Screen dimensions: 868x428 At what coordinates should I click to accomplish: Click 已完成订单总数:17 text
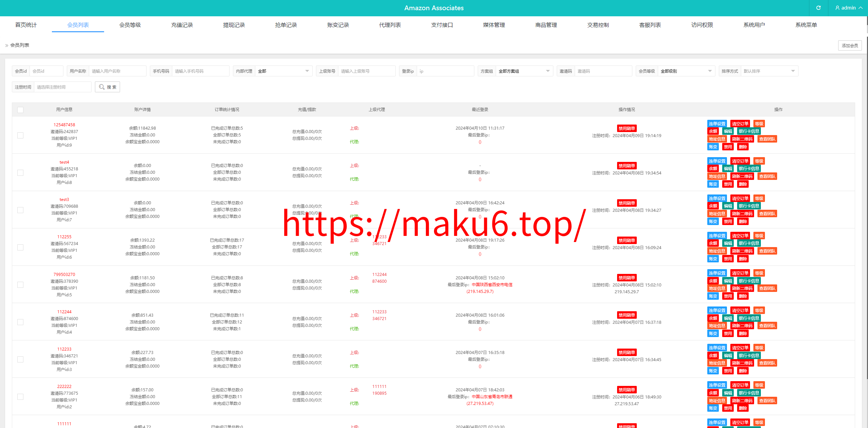tap(227, 240)
